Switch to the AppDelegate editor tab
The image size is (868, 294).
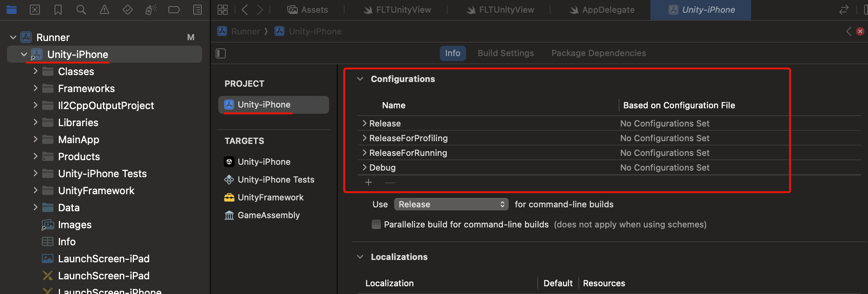(602, 10)
